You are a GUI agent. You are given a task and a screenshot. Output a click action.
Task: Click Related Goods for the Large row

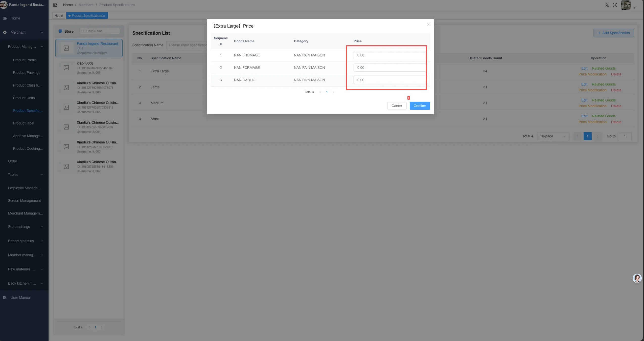[604, 84]
